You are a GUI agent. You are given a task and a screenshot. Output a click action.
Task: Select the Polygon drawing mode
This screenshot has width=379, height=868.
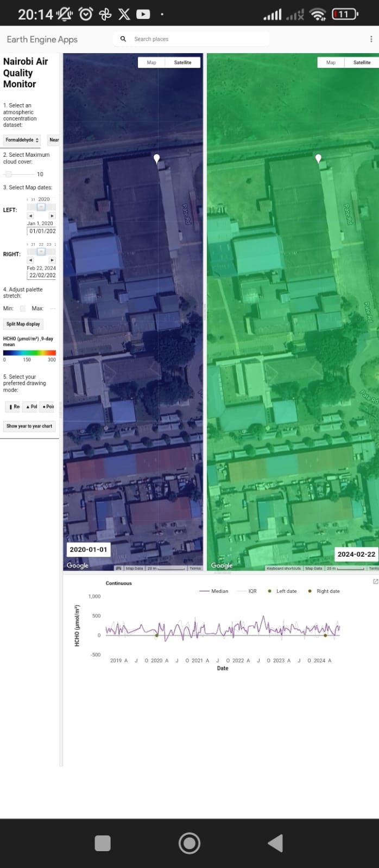[x=30, y=407]
